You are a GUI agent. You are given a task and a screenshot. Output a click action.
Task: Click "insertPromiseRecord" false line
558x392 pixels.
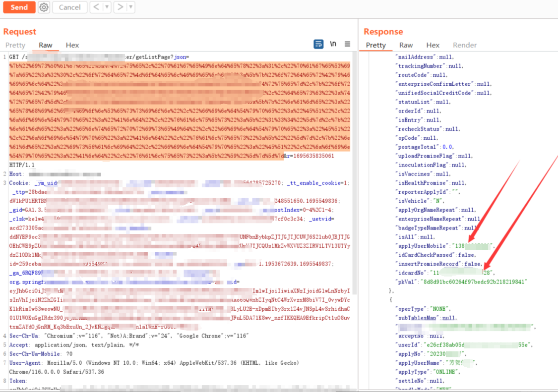coord(439,264)
